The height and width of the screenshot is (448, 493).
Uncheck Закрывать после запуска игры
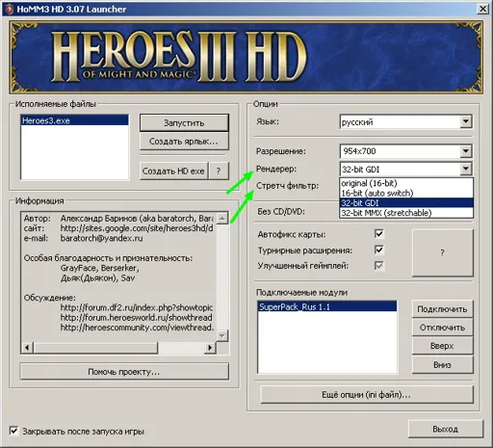tap(13, 431)
